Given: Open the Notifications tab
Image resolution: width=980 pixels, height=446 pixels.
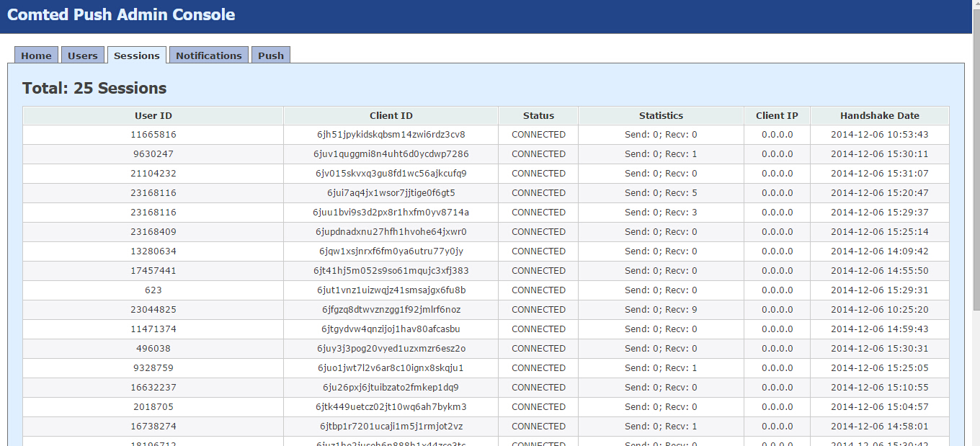Looking at the screenshot, I should (209, 55).
